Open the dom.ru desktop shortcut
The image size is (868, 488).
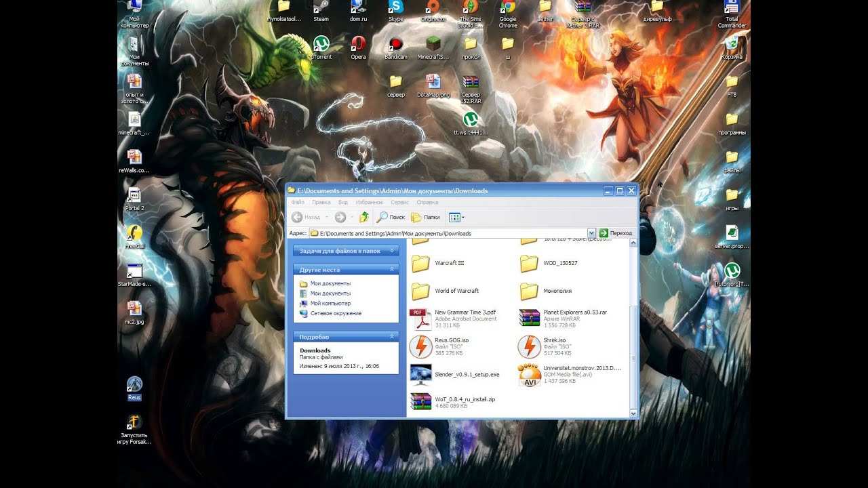point(358,11)
